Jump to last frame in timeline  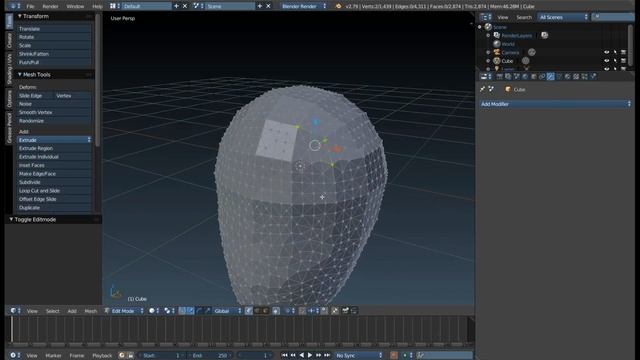click(327, 355)
